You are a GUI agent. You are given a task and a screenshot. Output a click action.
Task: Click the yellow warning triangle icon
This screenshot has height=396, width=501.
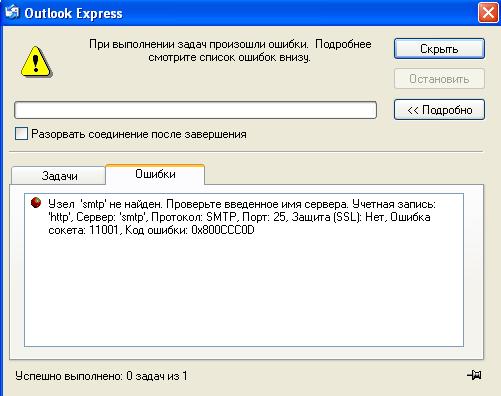[36, 62]
